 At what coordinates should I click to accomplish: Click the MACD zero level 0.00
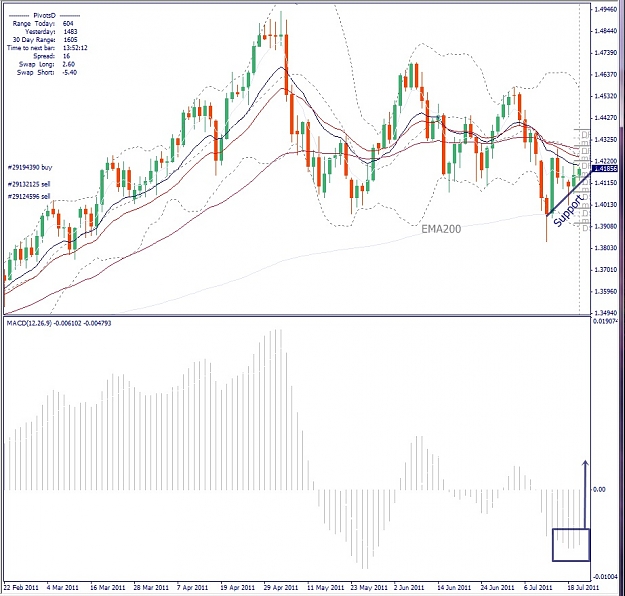pyautogui.click(x=599, y=490)
